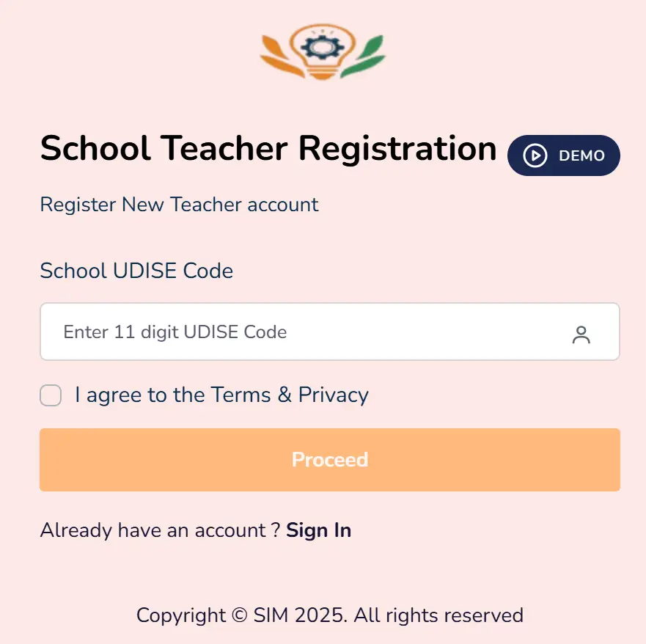Open the DEMO video button
Viewport: 646px width, 644px height.
click(x=563, y=155)
